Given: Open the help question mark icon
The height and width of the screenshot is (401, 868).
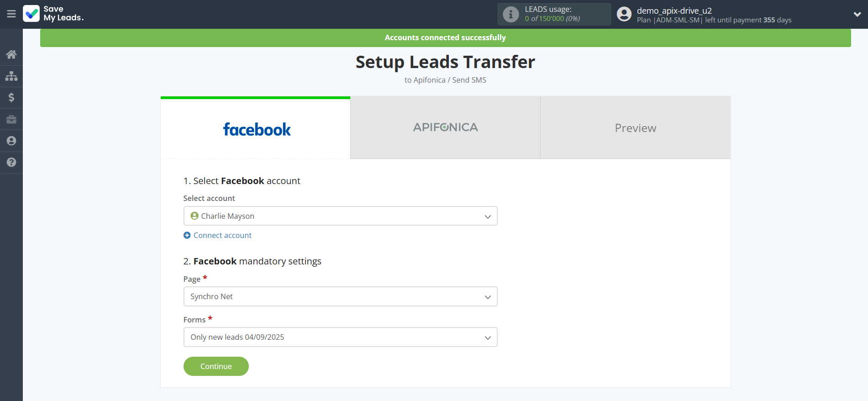Looking at the screenshot, I should tap(11, 162).
